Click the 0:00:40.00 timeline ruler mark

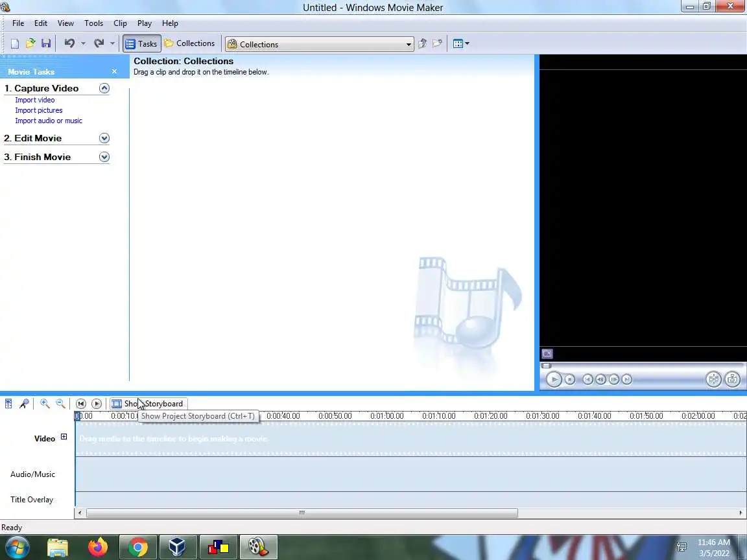tap(283, 415)
